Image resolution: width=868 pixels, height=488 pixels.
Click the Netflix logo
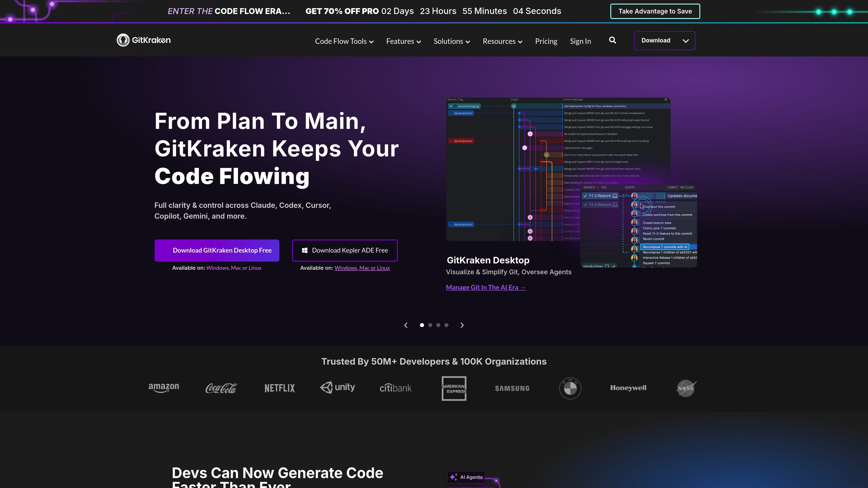(x=279, y=388)
